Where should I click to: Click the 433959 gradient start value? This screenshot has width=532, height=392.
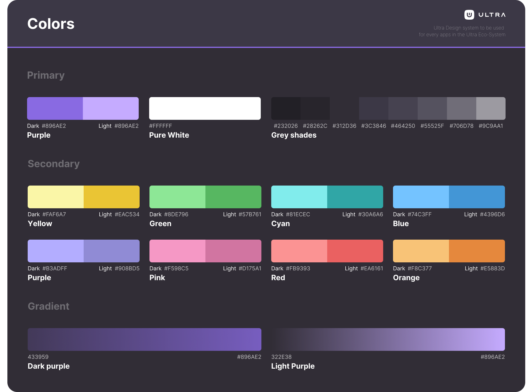(38, 357)
